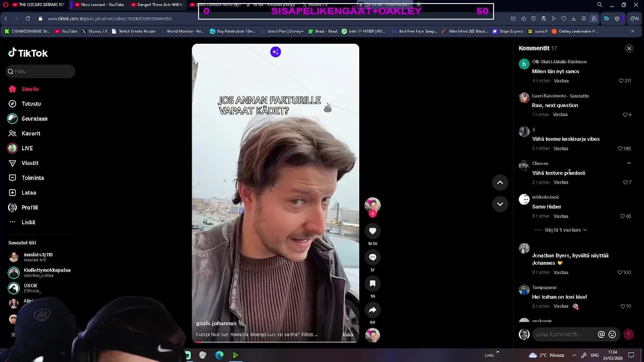Like the video with the heart icon
Image resolution: width=644 pixels, height=362 pixels.
372,231
